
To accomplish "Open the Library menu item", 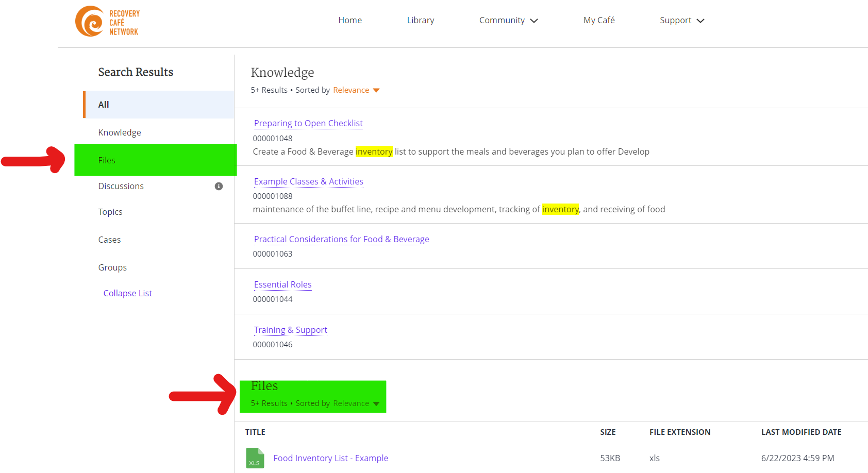I will tap(420, 20).
